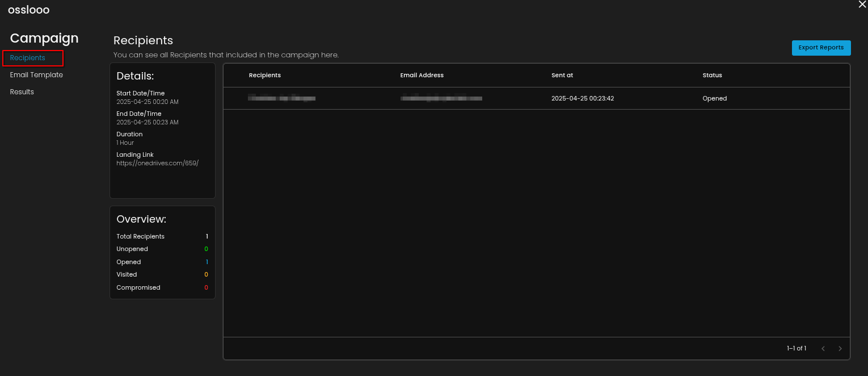Click the Opened status in the recipient row

pyautogui.click(x=714, y=98)
